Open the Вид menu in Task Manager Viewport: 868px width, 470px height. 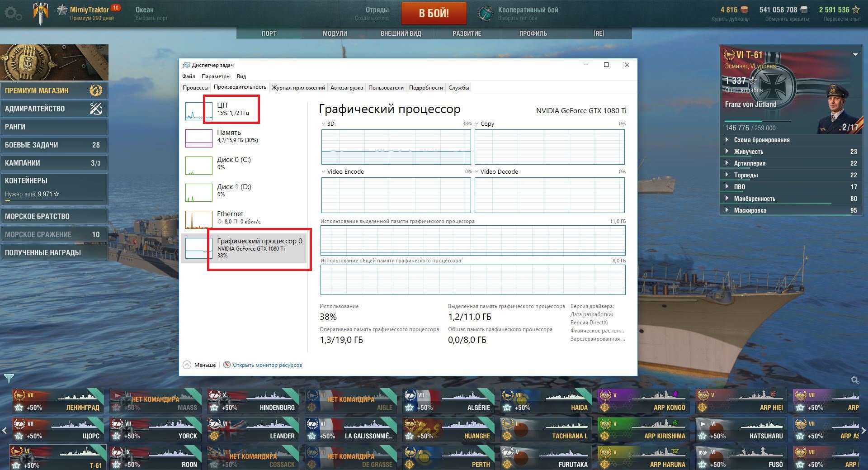(x=241, y=76)
